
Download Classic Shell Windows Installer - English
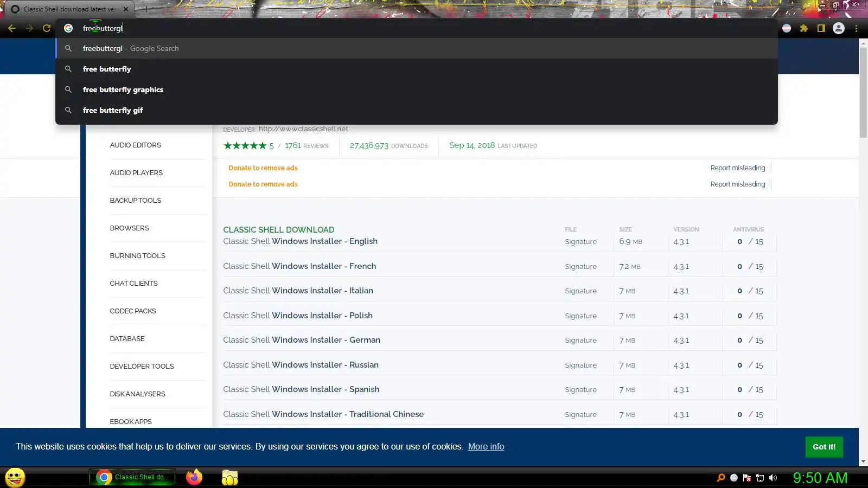[x=300, y=241]
